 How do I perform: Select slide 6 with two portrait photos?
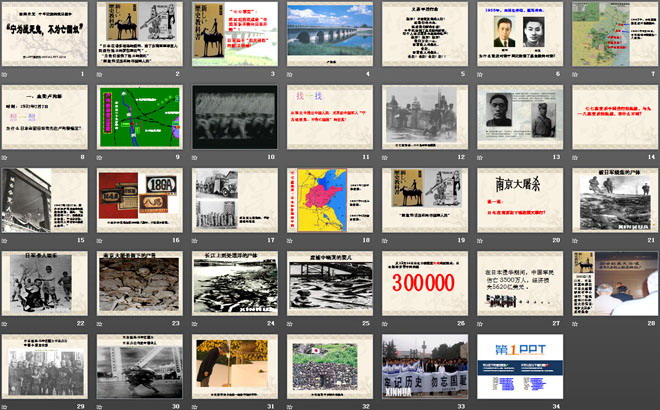point(520,34)
